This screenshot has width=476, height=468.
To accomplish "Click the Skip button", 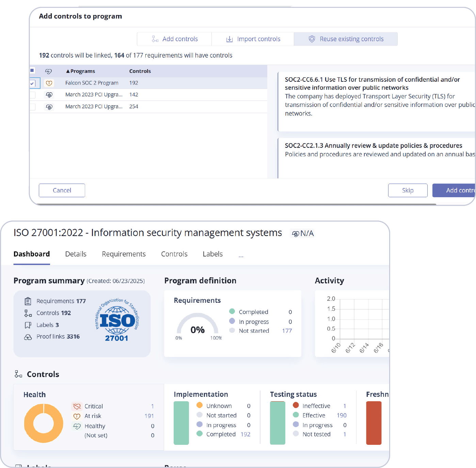I will click(408, 190).
